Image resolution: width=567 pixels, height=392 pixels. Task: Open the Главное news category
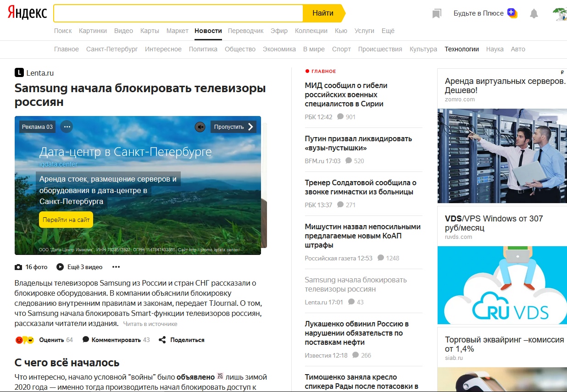67,49
